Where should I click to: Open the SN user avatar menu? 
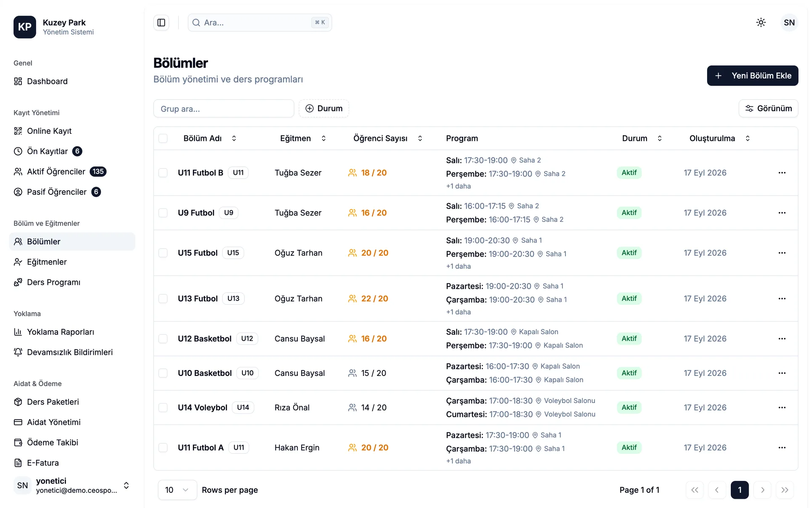click(789, 22)
